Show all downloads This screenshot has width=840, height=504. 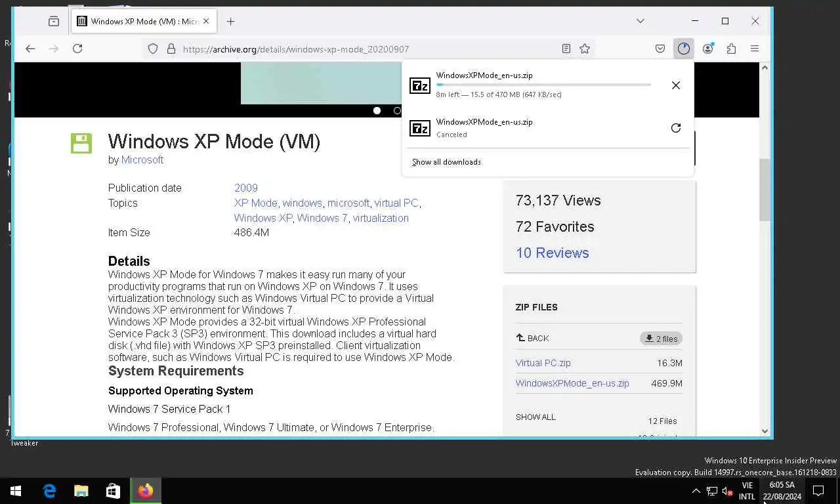click(x=446, y=162)
